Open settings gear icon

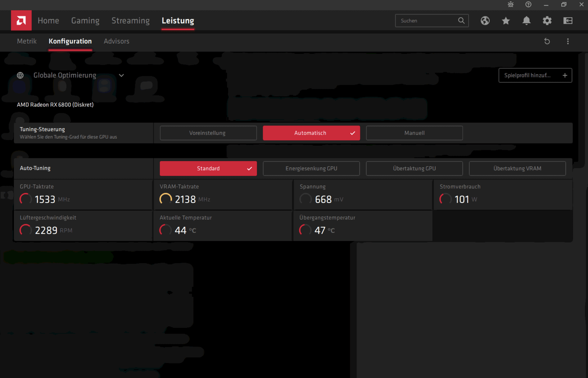[547, 21]
